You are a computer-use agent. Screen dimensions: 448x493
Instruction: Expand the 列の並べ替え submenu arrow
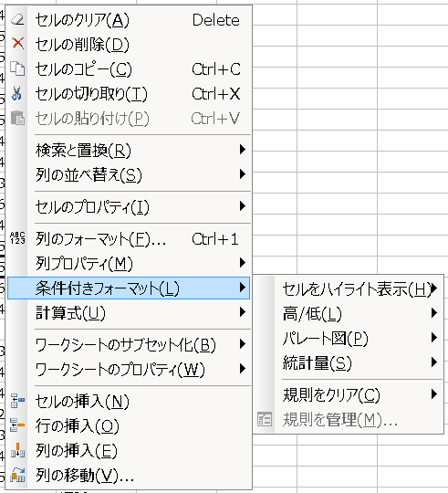pos(242,173)
